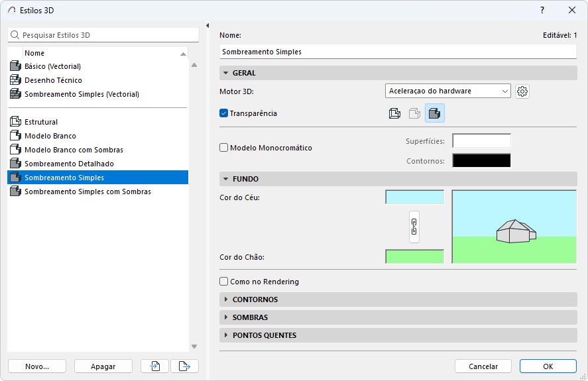Select Sombreamento Detalhado style
Image resolution: width=588 pixels, height=381 pixels.
click(x=98, y=163)
